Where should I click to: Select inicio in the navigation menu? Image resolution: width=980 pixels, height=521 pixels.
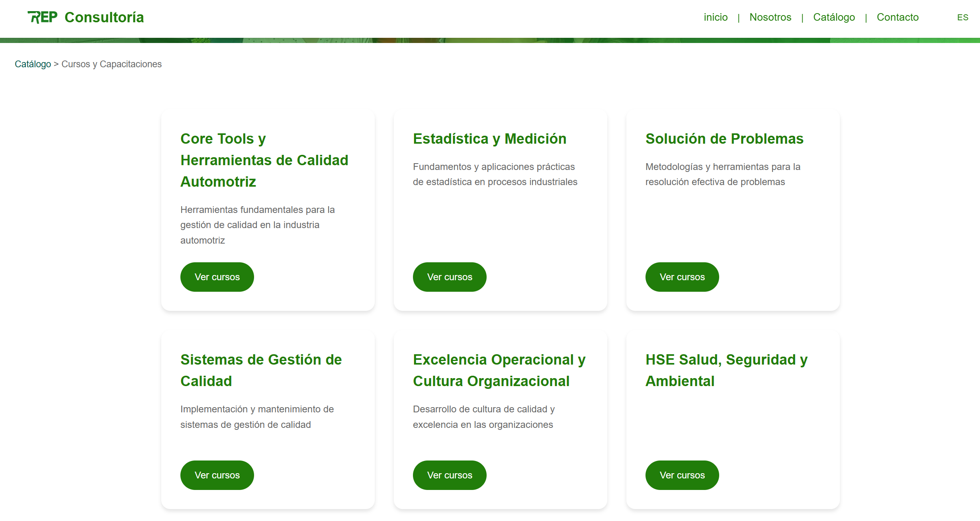(716, 17)
